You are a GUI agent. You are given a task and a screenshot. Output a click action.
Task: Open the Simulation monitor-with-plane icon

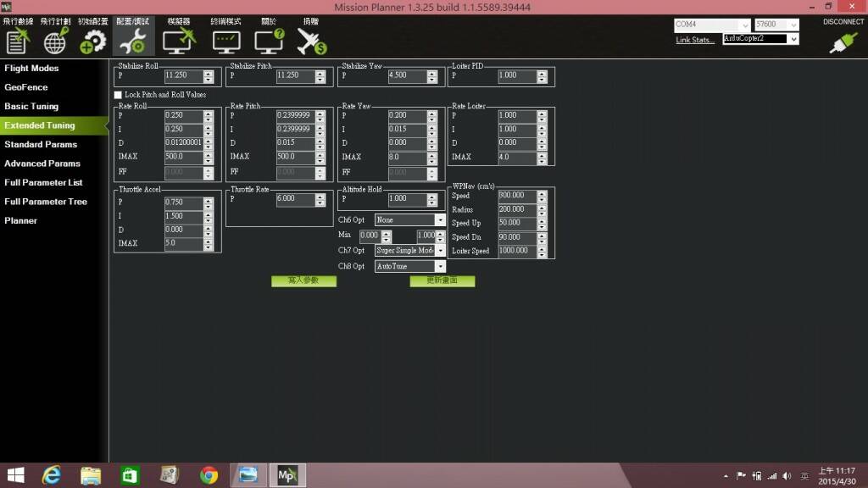(x=179, y=41)
